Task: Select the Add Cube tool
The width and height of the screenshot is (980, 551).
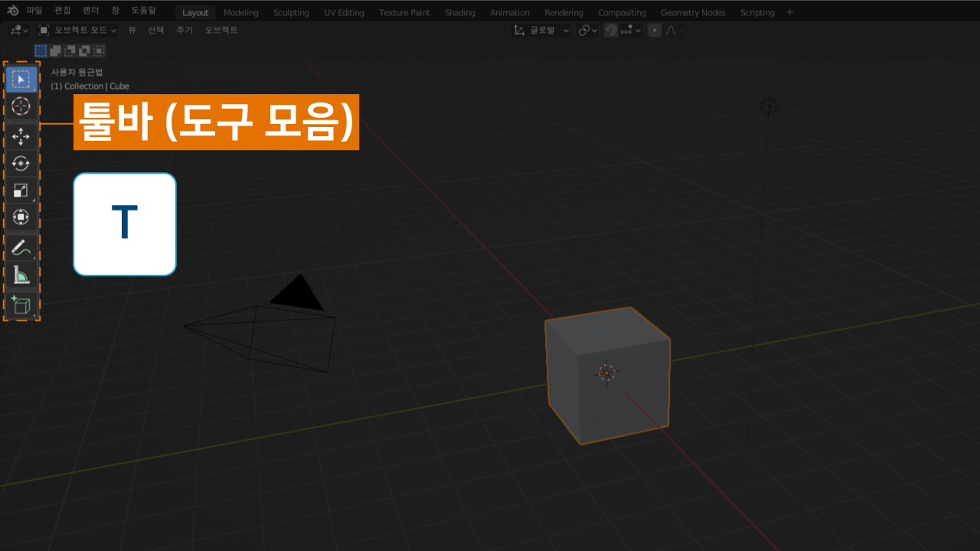Action: point(21,305)
